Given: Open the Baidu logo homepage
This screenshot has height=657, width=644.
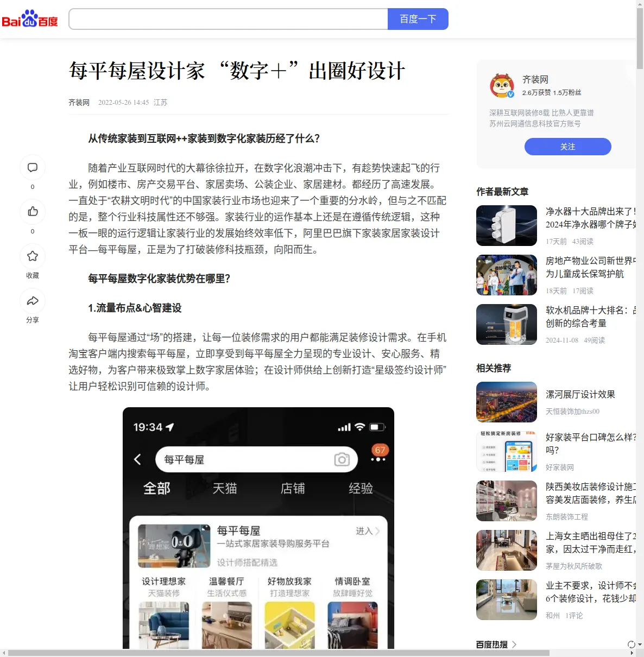Looking at the screenshot, I should (x=30, y=19).
